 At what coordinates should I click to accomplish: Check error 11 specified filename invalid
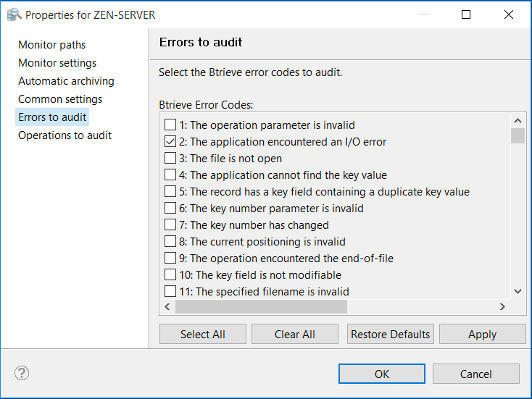(x=170, y=291)
